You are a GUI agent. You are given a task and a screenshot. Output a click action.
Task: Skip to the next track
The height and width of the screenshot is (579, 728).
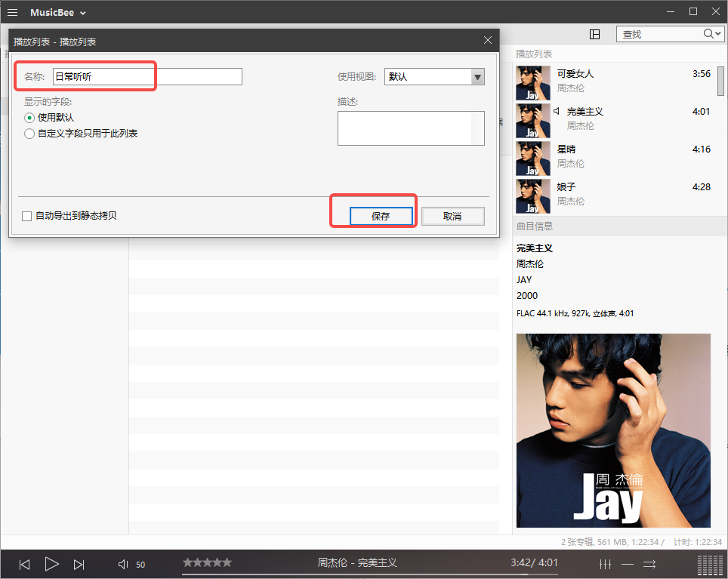click(79, 564)
